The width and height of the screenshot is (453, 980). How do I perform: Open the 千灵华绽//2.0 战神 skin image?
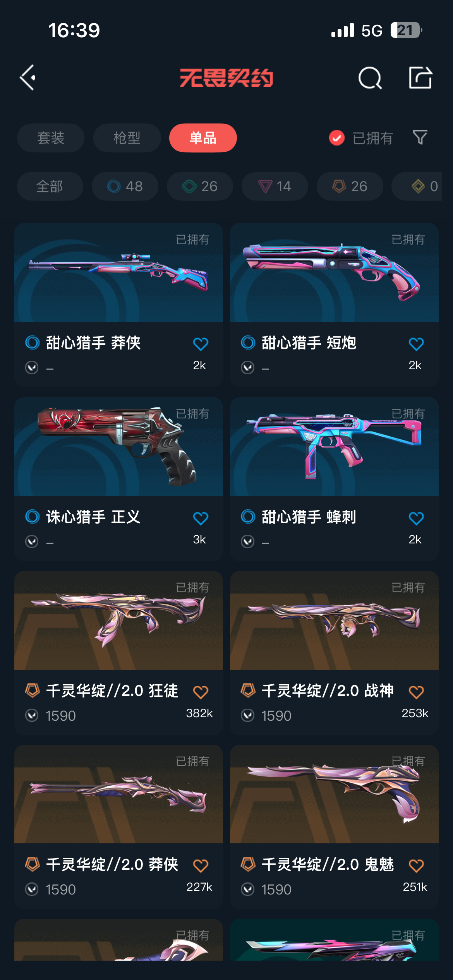[x=334, y=620]
